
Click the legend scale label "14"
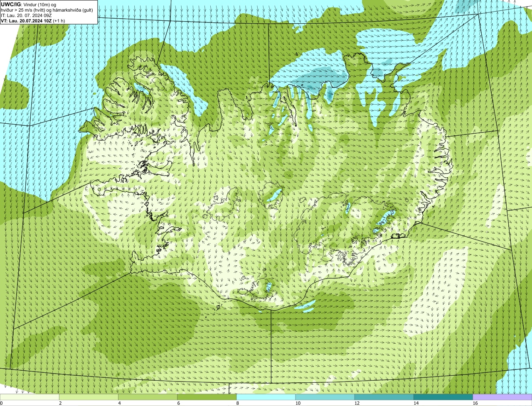416,403
